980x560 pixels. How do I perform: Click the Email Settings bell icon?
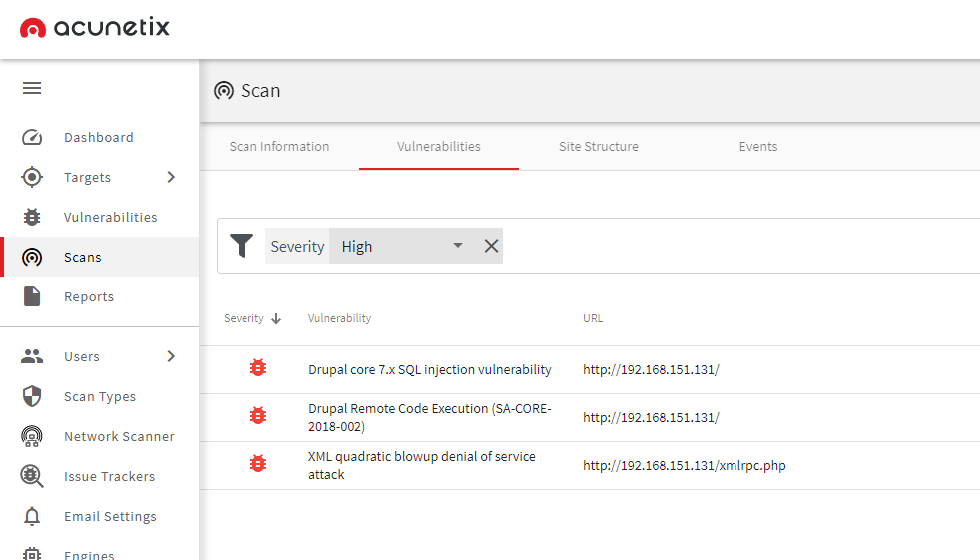(x=32, y=516)
